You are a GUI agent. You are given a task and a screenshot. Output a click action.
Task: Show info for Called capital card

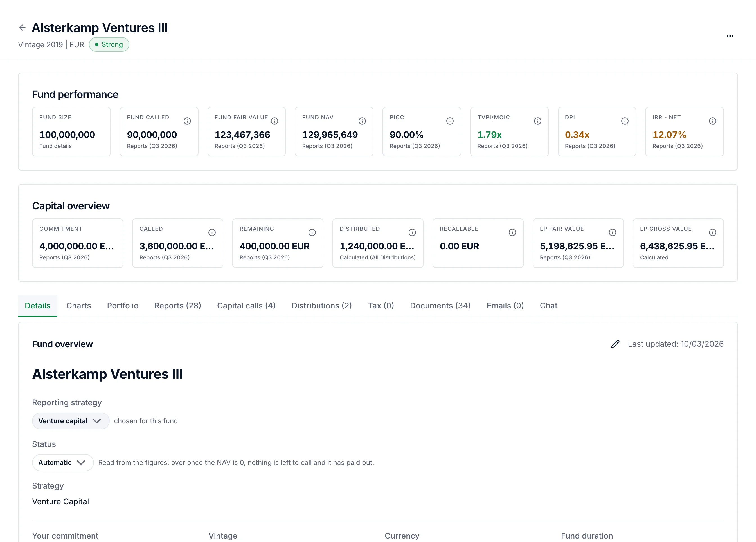point(212,232)
